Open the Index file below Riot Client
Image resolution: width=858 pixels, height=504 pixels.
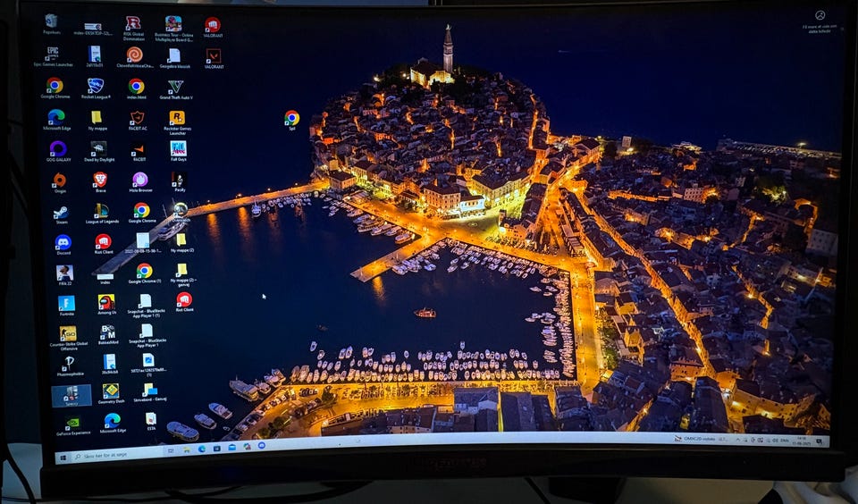point(105,279)
